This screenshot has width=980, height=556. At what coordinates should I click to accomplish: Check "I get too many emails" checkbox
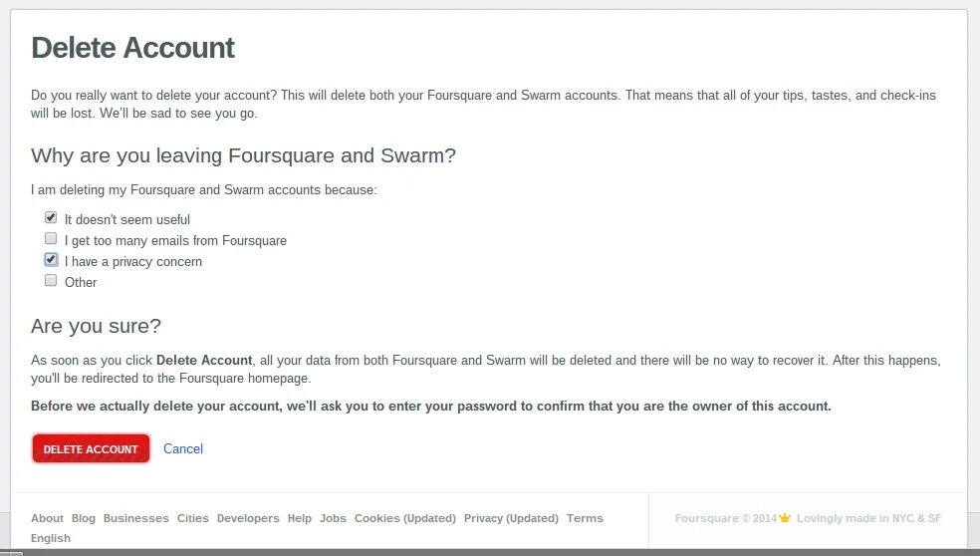[51, 238]
